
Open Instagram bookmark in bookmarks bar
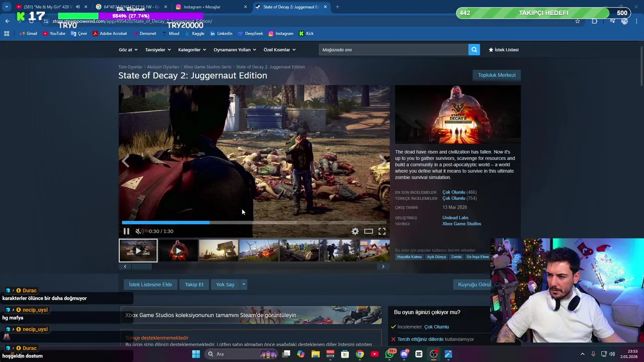281,34
